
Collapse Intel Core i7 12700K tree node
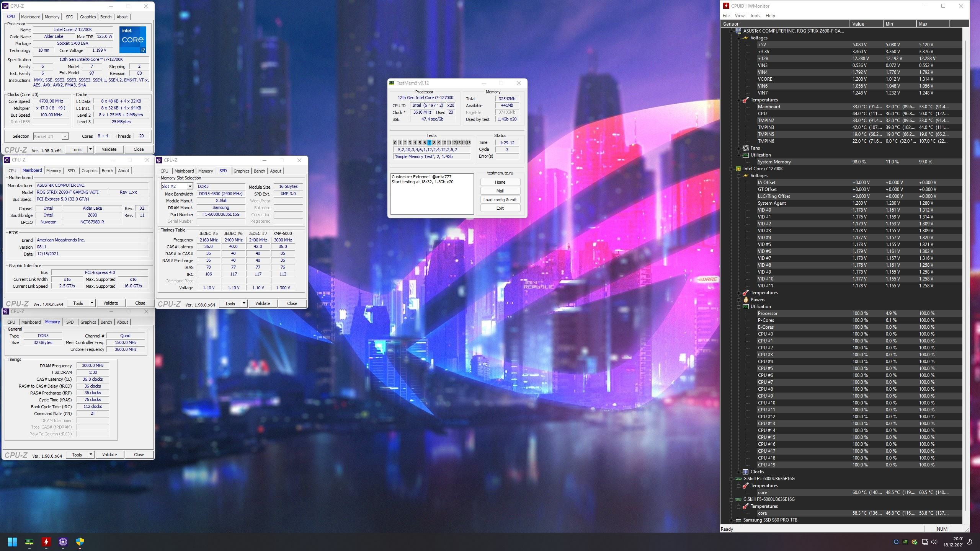coord(732,169)
